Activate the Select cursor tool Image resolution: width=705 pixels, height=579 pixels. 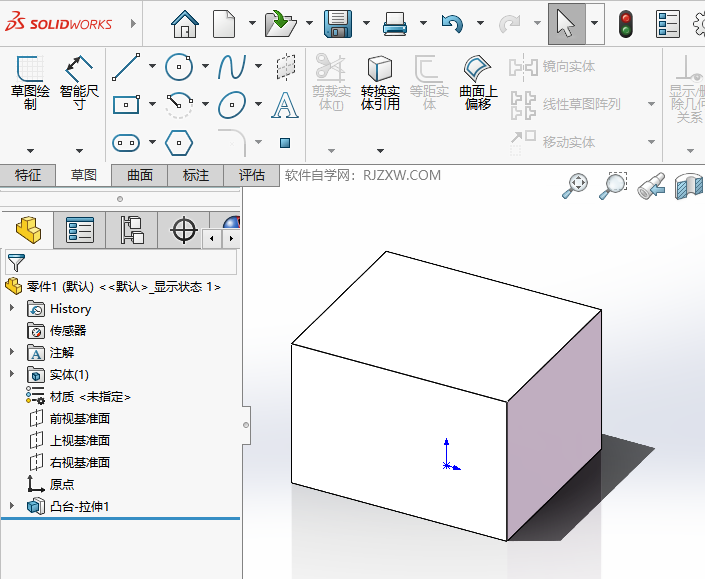coord(566,24)
